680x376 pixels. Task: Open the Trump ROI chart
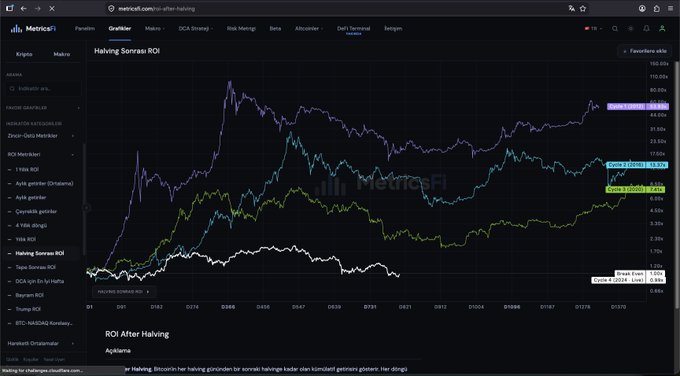pyautogui.click(x=28, y=309)
